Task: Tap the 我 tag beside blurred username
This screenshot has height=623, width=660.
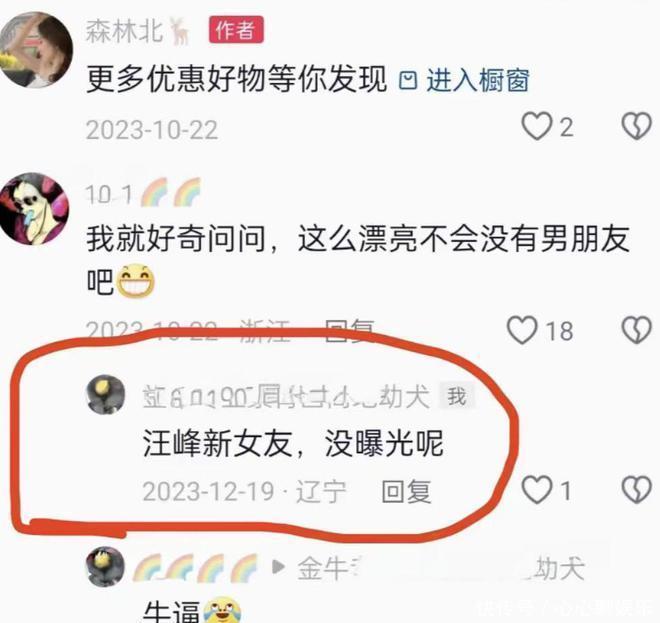Action: (x=457, y=396)
